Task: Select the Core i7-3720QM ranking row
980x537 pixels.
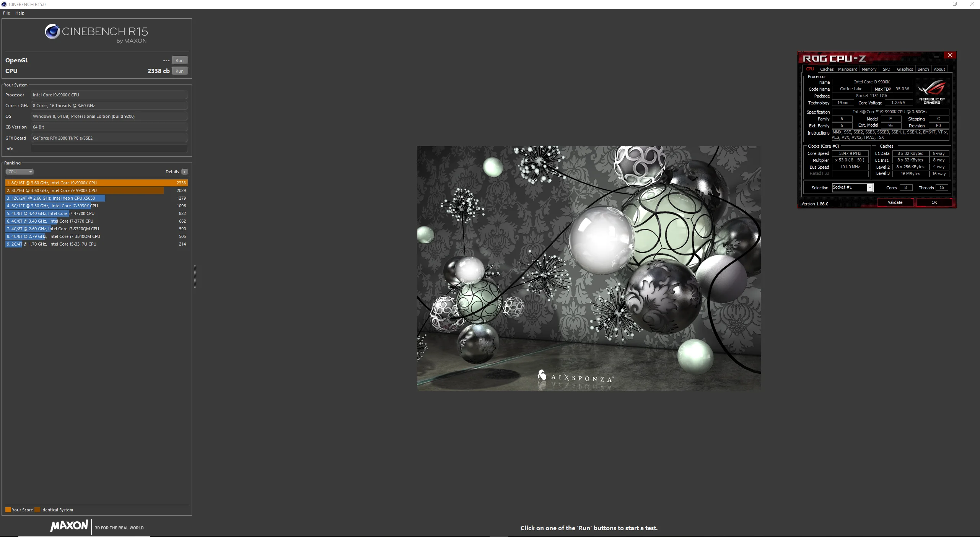Action: pyautogui.click(x=96, y=229)
